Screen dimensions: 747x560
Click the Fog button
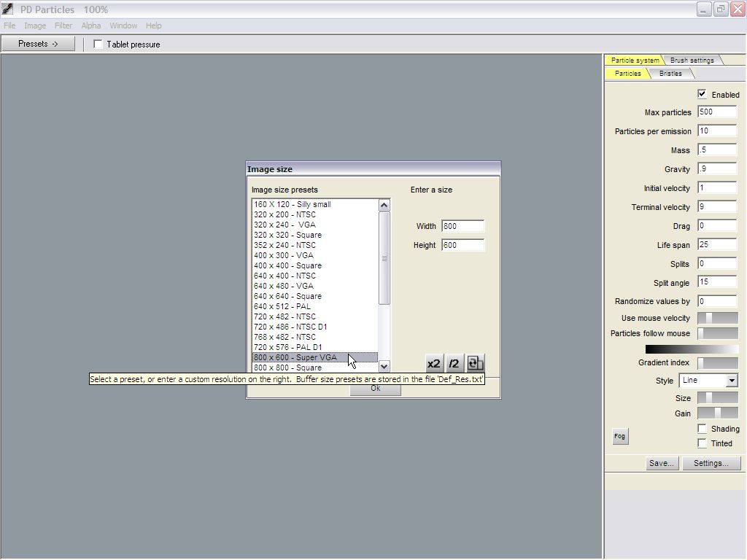point(619,436)
